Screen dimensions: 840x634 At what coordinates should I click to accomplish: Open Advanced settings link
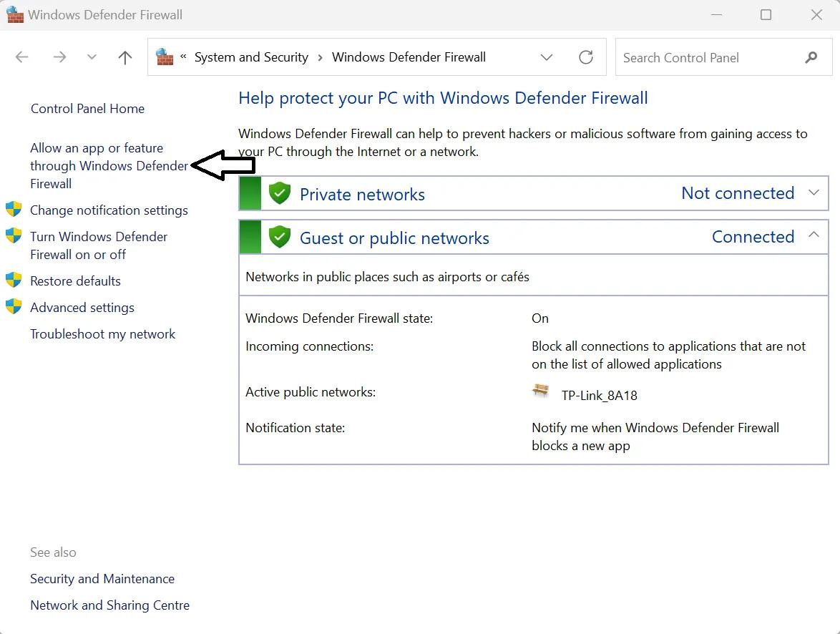pos(82,308)
